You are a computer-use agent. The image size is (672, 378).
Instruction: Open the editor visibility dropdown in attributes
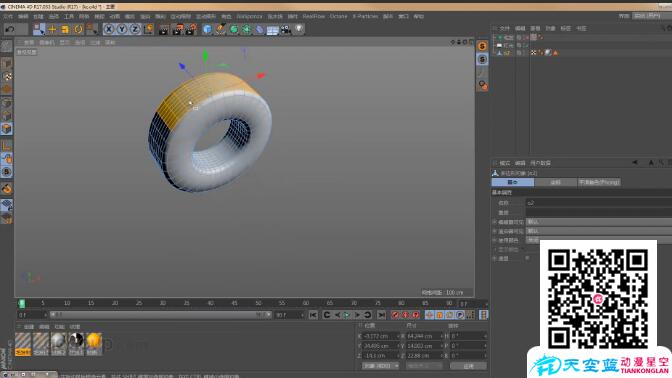tap(599, 222)
